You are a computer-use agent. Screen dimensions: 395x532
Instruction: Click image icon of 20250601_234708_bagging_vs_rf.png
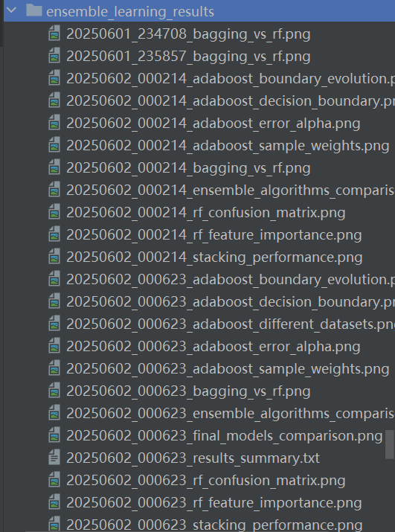click(54, 33)
